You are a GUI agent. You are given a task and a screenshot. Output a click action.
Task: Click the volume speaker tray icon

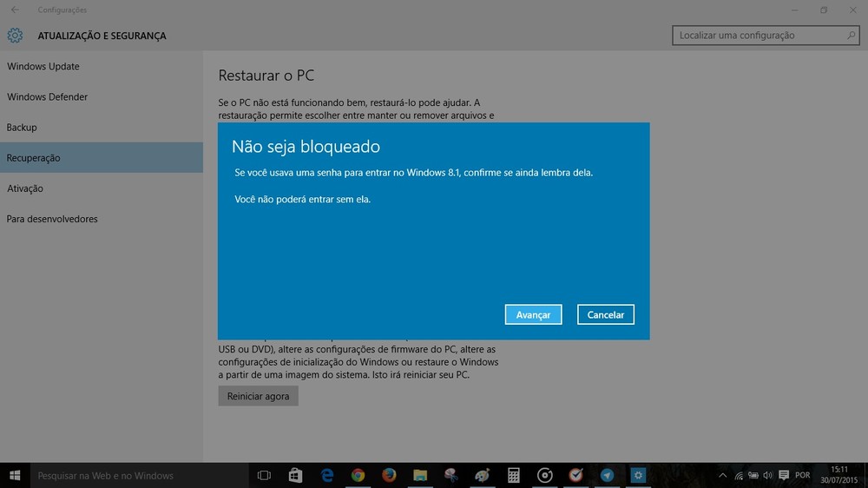(x=768, y=475)
